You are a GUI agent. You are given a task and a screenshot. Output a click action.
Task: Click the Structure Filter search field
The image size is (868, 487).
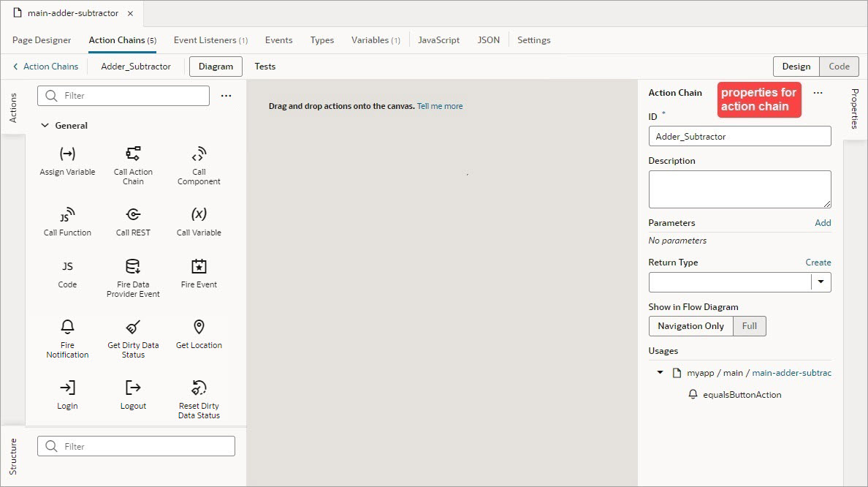[x=136, y=447]
